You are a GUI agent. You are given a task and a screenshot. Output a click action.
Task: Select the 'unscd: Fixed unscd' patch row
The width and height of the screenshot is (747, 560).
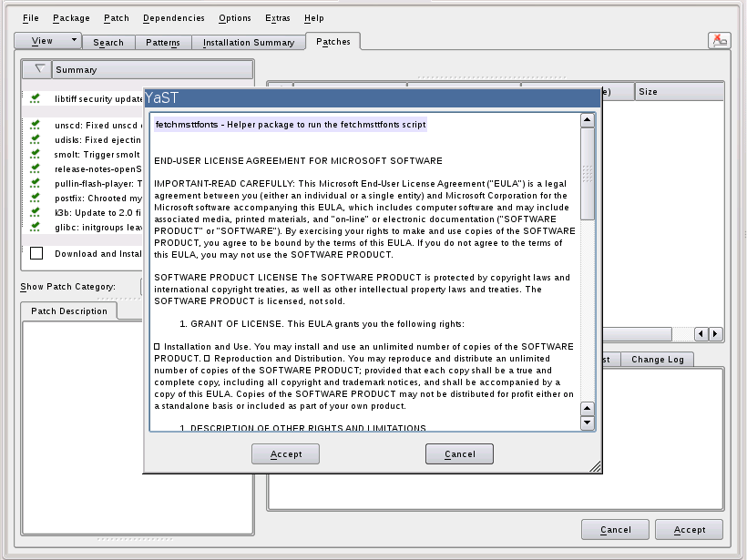tap(82, 126)
